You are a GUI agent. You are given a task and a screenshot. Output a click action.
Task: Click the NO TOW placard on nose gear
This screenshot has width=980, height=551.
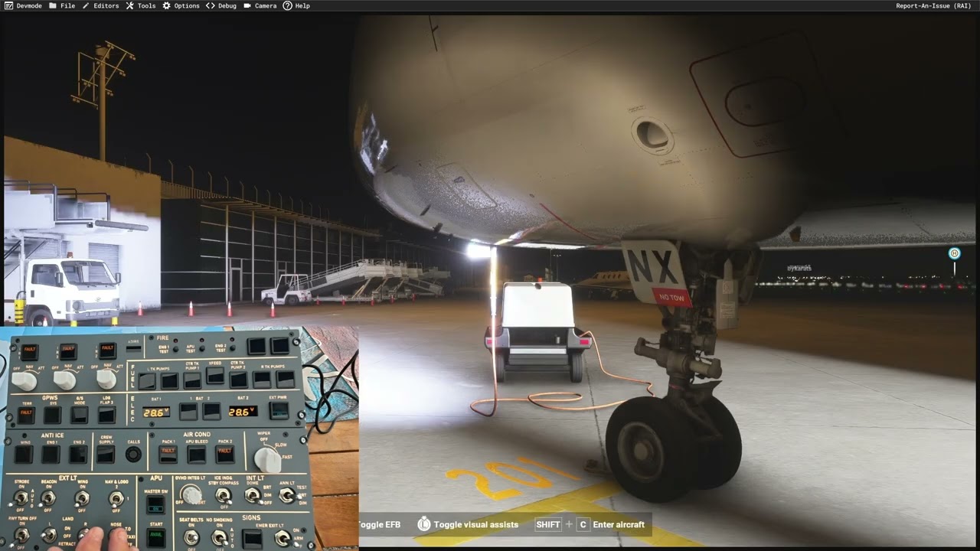click(x=672, y=298)
